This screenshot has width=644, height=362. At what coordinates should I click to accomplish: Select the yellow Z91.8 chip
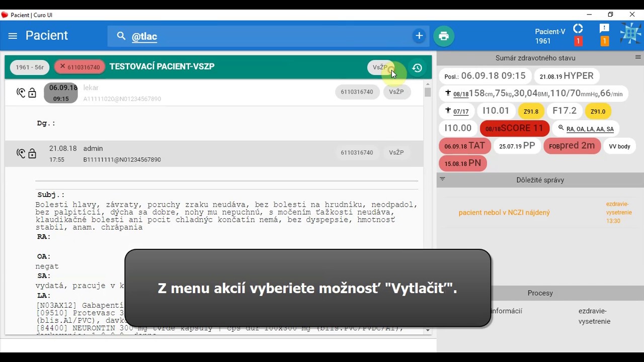point(531,111)
